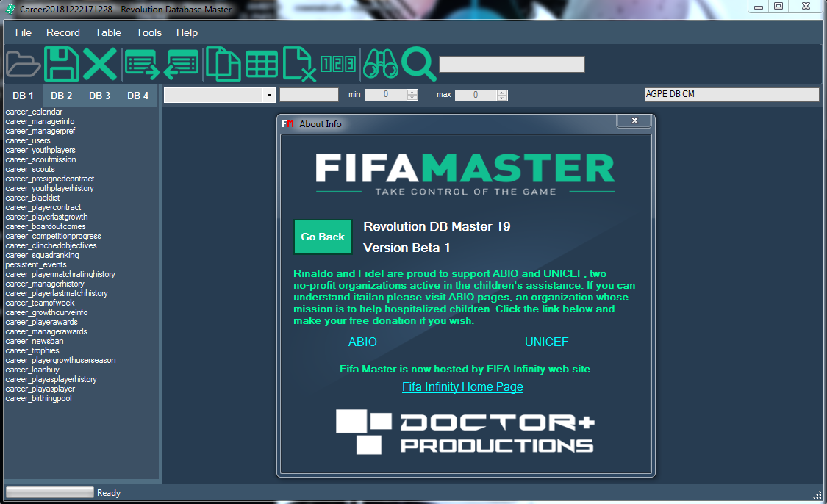
Task: Open the Tools menu
Action: click(x=148, y=32)
